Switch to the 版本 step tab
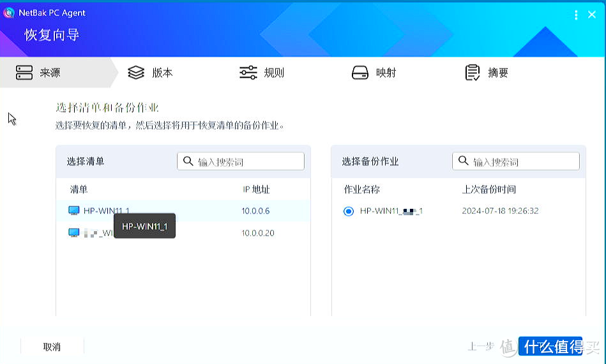 [x=150, y=73]
